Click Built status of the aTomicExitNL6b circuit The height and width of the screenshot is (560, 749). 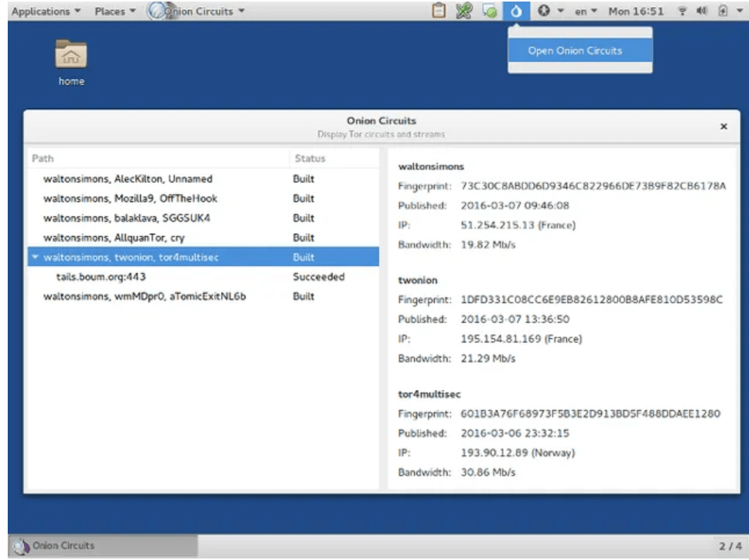pos(303,296)
